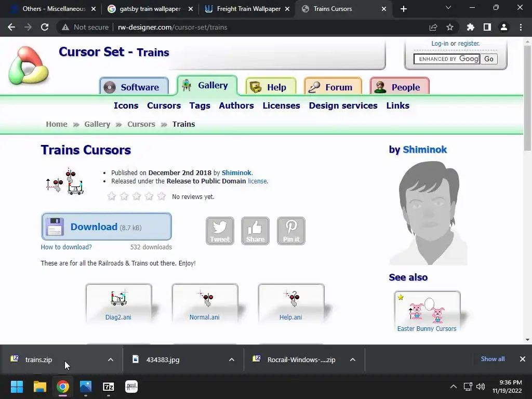Click the Go search button
Image resolution: width=532 pixels, height=399 pixels.
pyautogui.click(x=488, y=59)
